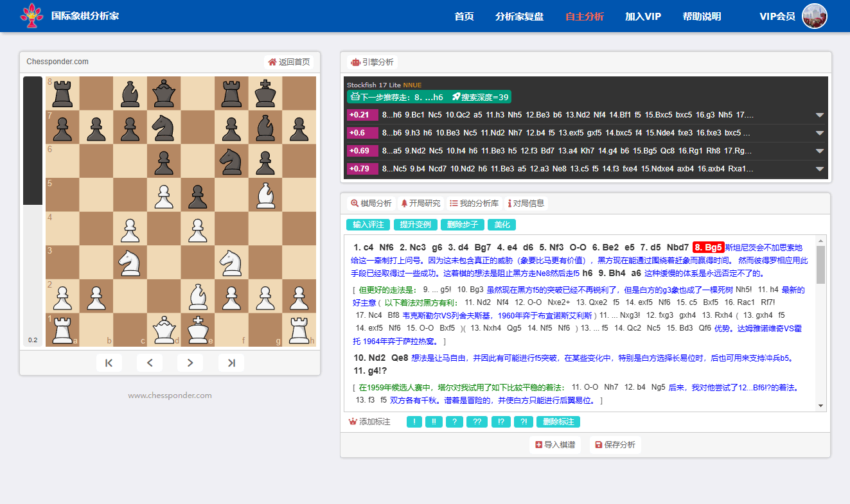Screen dimensions: 850x504
Task: Open 分析家复盘 menu item
Action: [520, 17]
